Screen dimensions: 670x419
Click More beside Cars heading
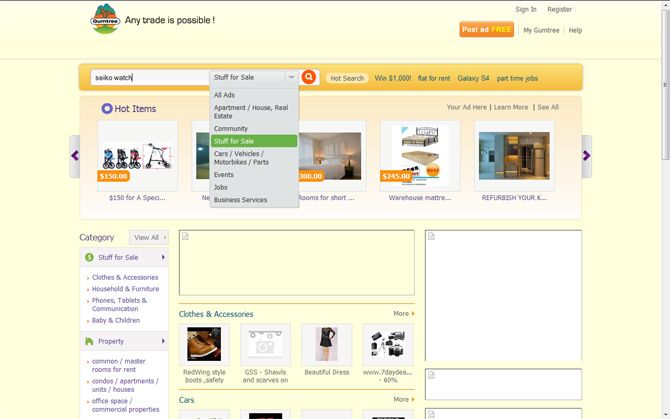(x=404, y=399)
